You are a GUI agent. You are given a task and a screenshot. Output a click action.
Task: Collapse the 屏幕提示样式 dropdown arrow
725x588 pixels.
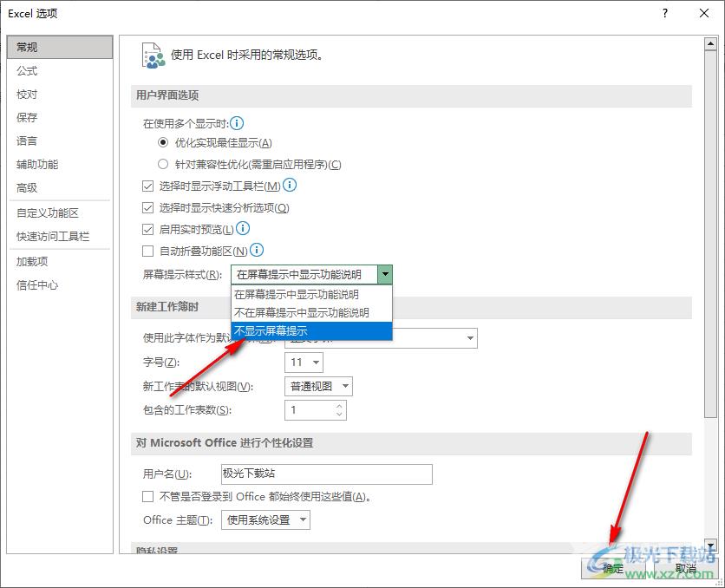pos(385,275)
